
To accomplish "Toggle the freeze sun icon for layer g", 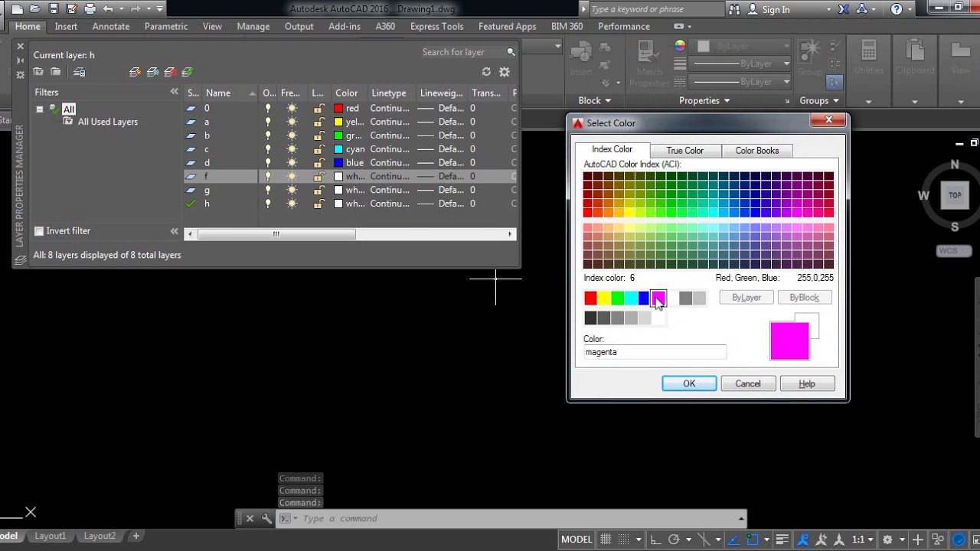I will coord(292,190).
